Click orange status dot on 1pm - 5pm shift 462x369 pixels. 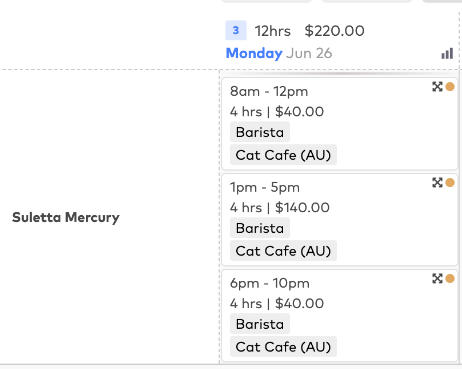(450, 183)
